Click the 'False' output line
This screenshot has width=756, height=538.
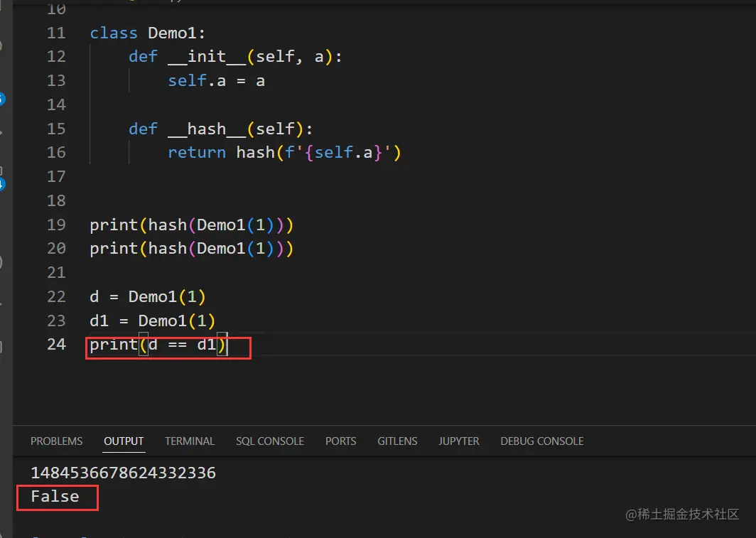[55, 497]
